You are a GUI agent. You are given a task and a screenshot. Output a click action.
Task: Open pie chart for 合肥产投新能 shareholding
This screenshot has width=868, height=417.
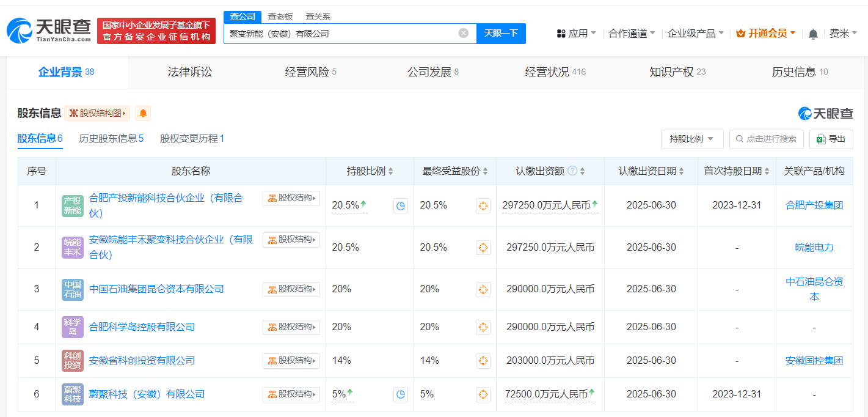click(x=401, y=205)
